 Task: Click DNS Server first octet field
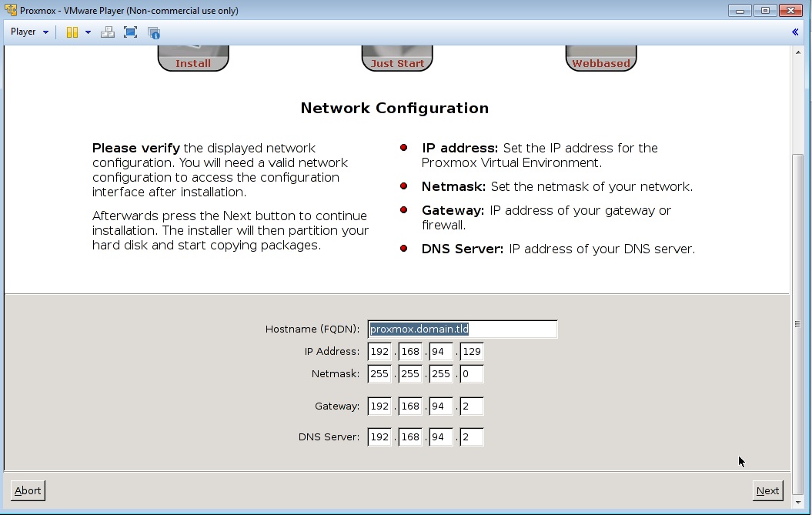[379, 436]
